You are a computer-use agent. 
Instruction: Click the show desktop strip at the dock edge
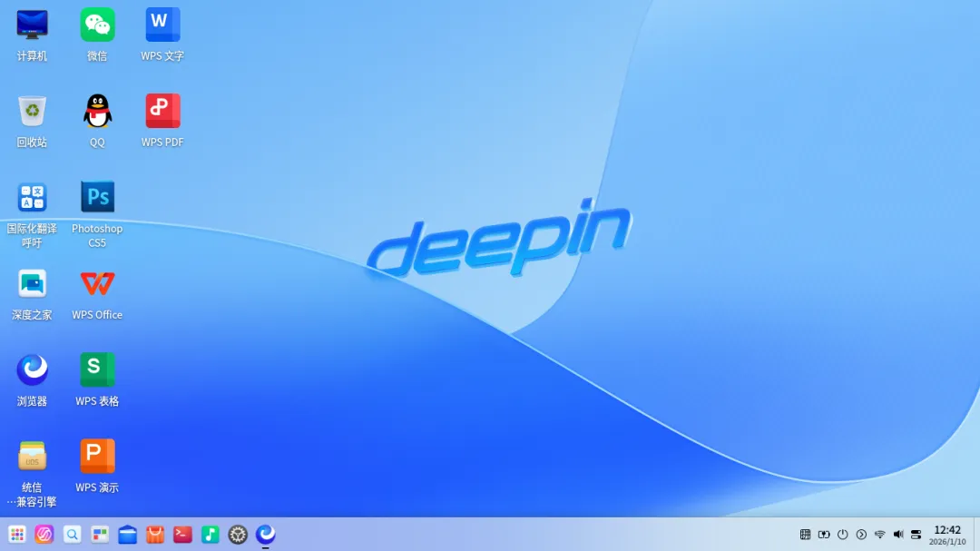(x=976, y=534)
